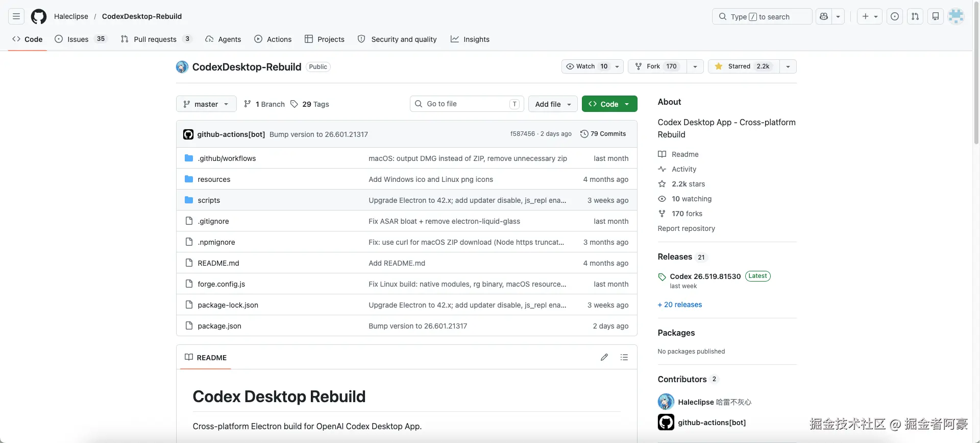This screenshot has height=443, width=980.
Task: Open the notifications inbox icon
Action: (x=936, y=16)
